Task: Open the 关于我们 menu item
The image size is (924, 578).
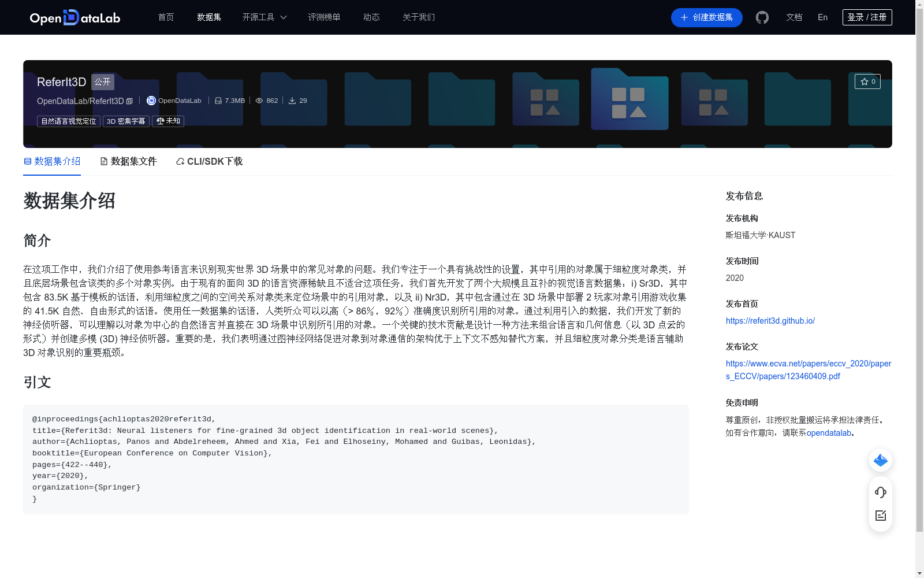Action: [x=419, y=17]
